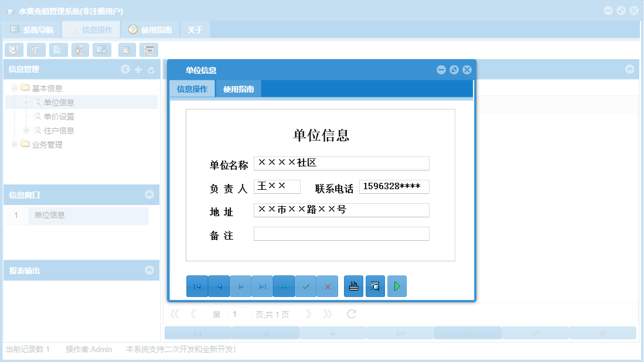Click the 备注 input field
644x362 pixels.
pyautogui.click(x=340, y=234)
